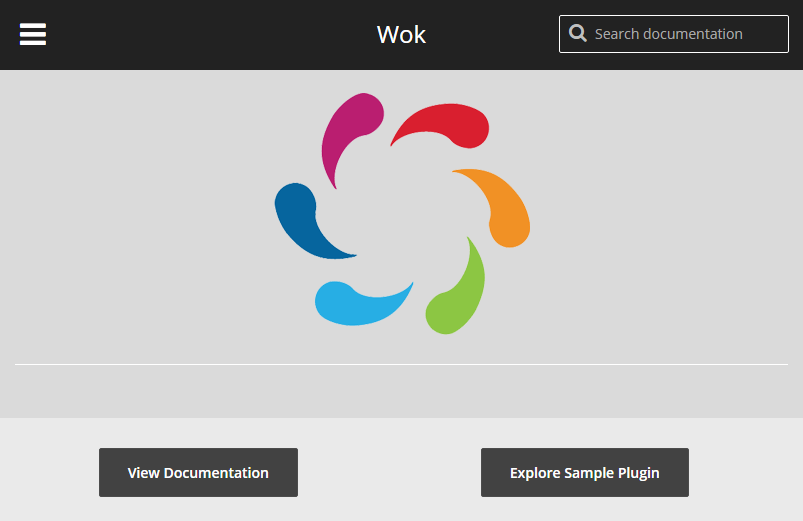This screenshot has width=803, height=521.
Task: Click the green petal of the logo
Action: point(458,295)
